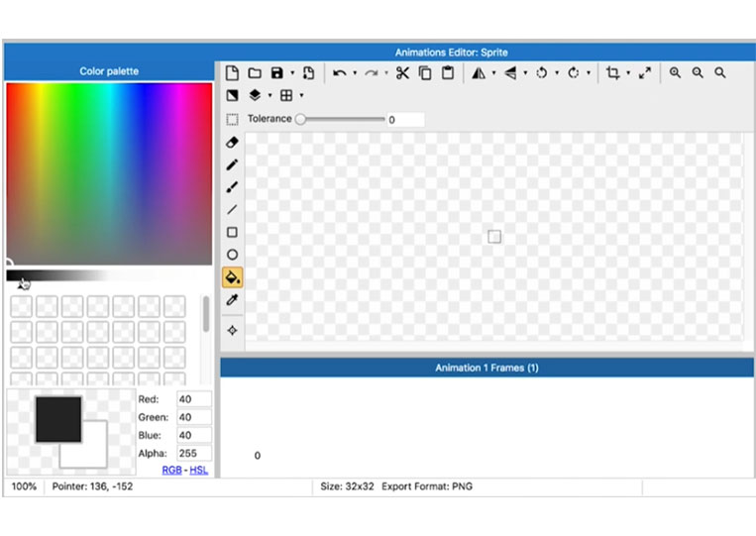Reset zoom with the plain magnifier
This screenshot has height=536, width=756.
[720, 72]
